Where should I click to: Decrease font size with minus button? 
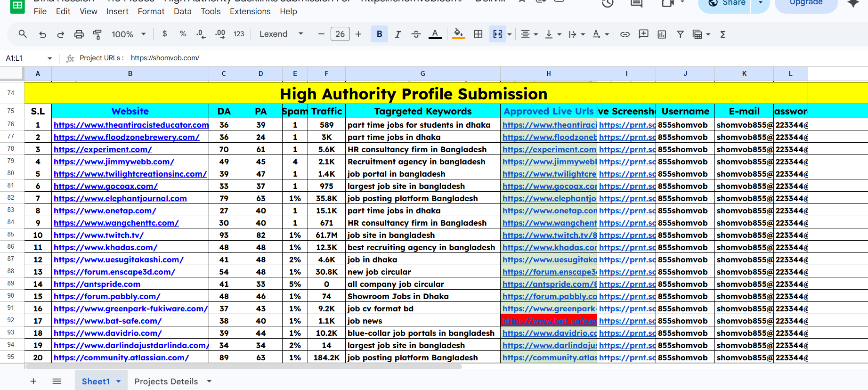321,34
